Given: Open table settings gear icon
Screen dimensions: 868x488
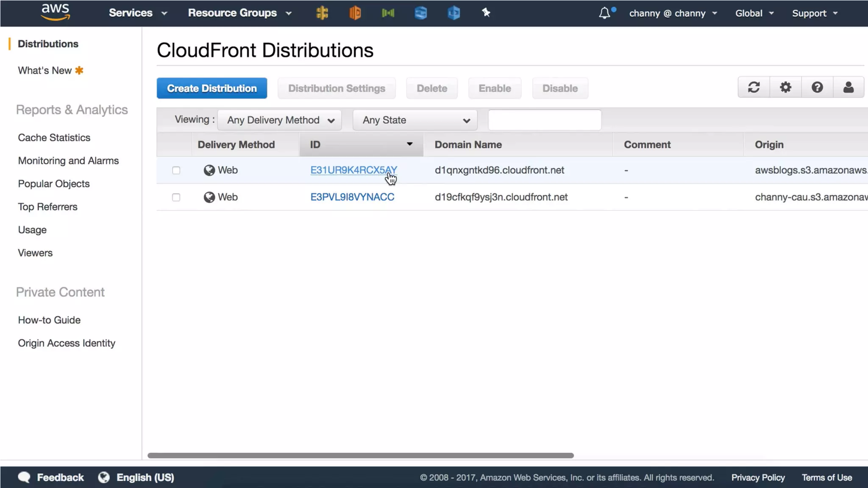Looking at the screenshot, I should click(x=785, y=88).
